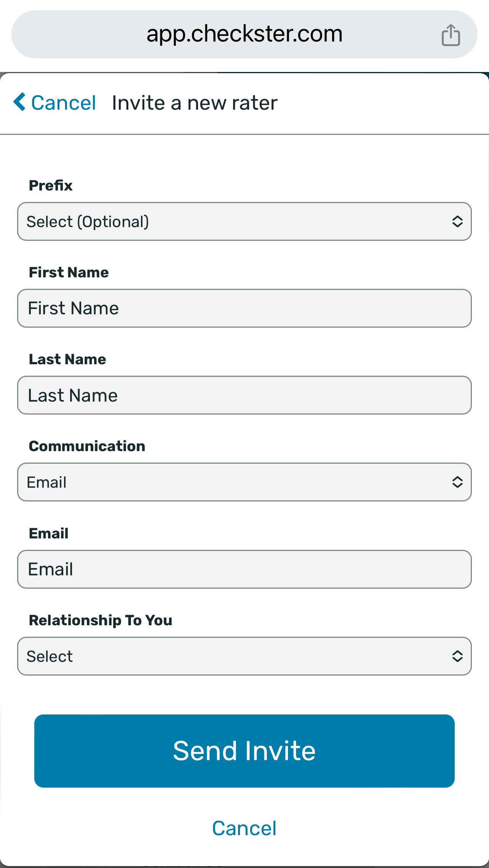
Task: Click the up-down arrows in the Communication selector
Action: (x=457, y=482)
